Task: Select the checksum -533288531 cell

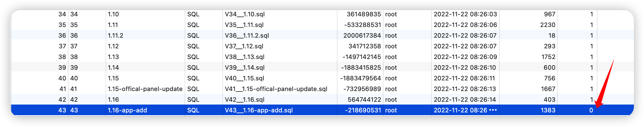Action: coord(362,25)
